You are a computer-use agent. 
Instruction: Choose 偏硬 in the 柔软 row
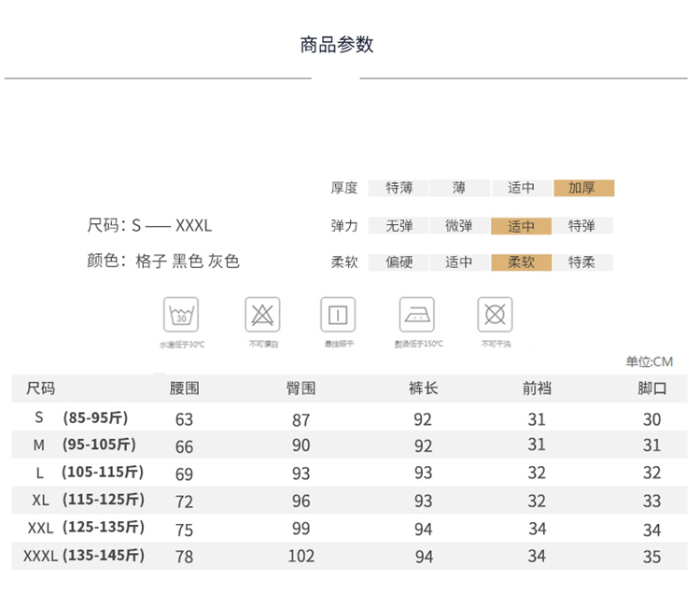click(399, 262)
